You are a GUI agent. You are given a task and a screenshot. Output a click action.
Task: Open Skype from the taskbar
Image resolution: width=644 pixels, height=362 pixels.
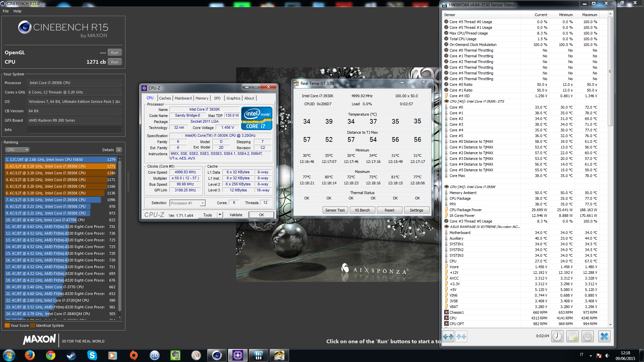pos(92,355)
